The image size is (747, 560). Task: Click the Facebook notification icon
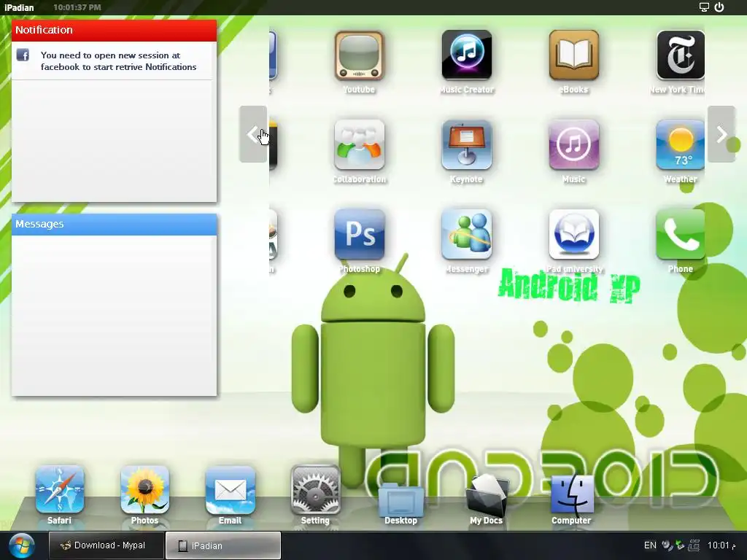(x=23, y=55)
